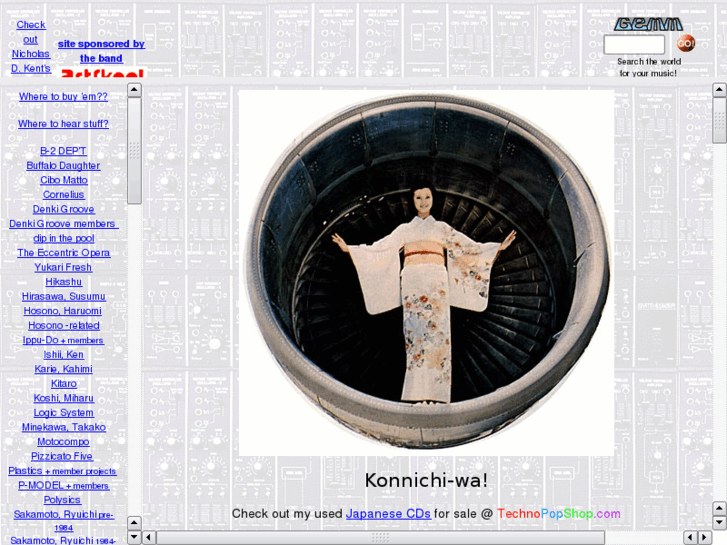Click the GEMM logo icon
Screen dimensions: 727x545
point(648,24)
